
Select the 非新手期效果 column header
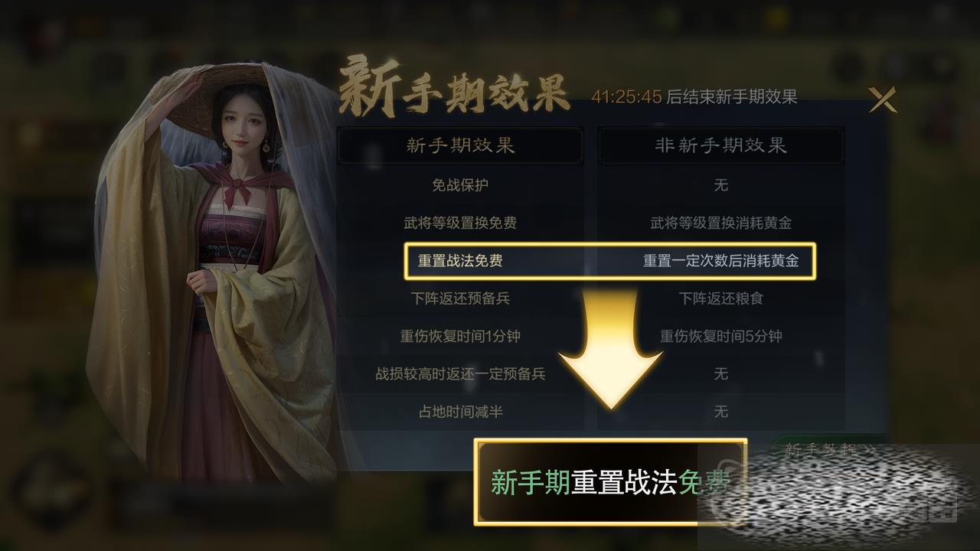pyautogui.click(x=720, y=145)
